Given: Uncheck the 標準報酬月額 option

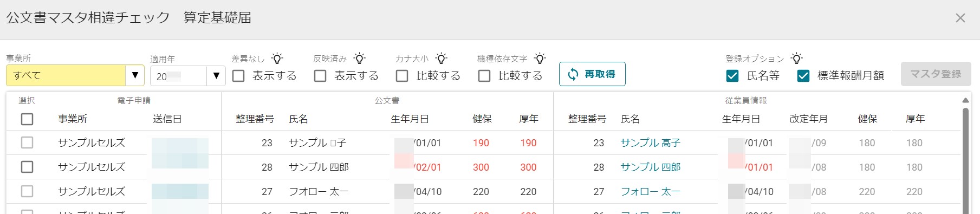Looking at the screenshot, I should pyautogui.click(x=803, y=76).
